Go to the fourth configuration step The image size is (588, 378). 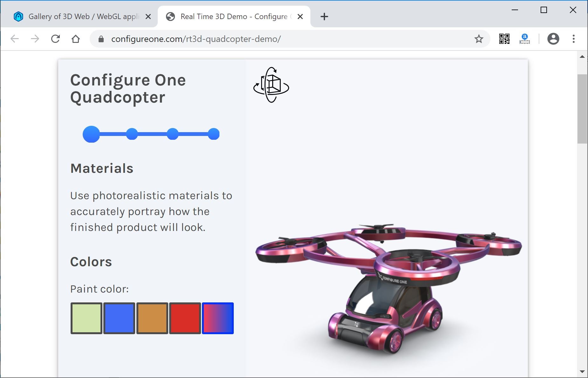[x=214, y=134]
